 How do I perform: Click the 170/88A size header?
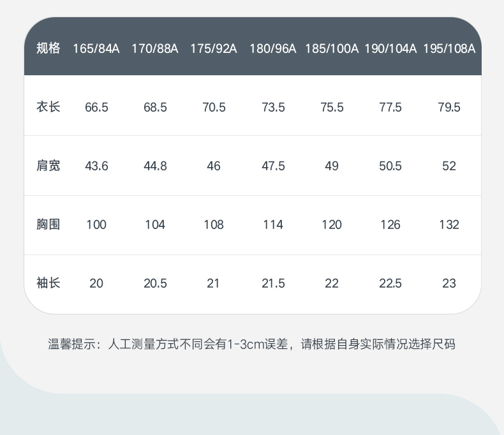coord(155,48)
